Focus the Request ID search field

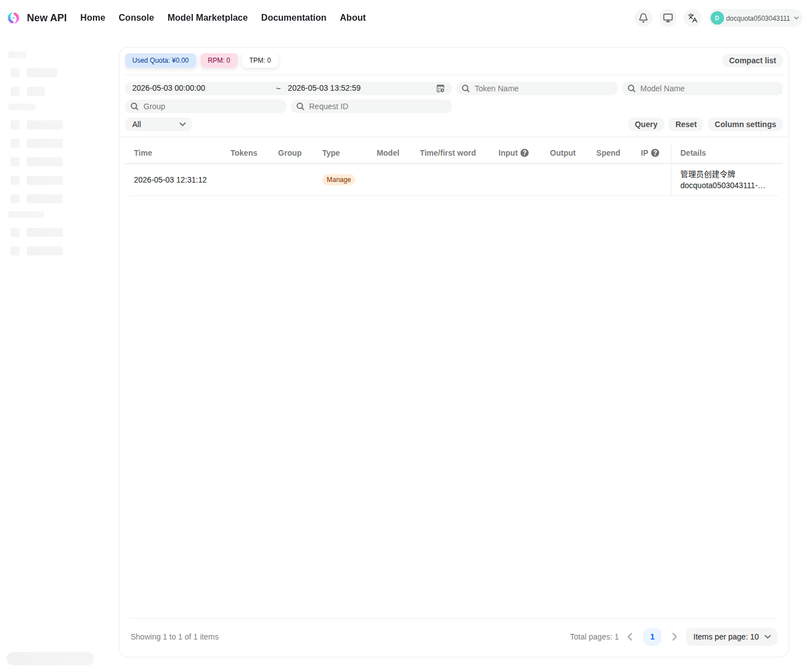(371, 106)
